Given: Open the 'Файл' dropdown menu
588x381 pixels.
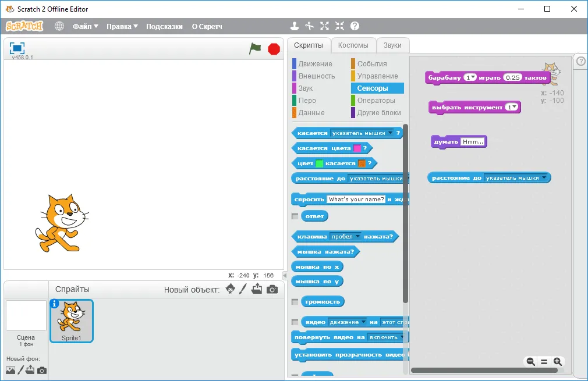Looking at the screenshot, I should (x=85, y=26).
